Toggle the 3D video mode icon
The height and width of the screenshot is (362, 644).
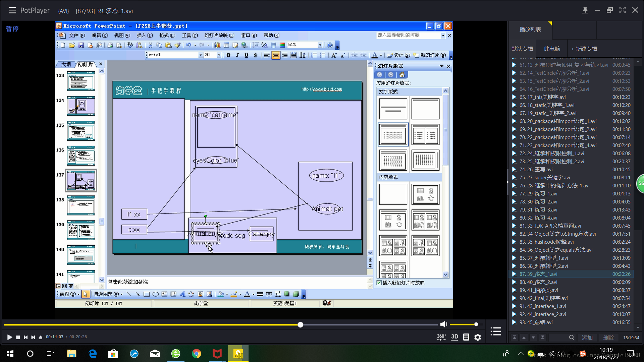(x=454, y=337)
